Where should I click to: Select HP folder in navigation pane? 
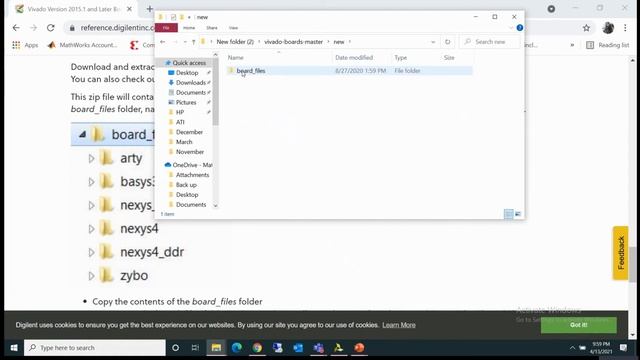[x=180, y=112]
